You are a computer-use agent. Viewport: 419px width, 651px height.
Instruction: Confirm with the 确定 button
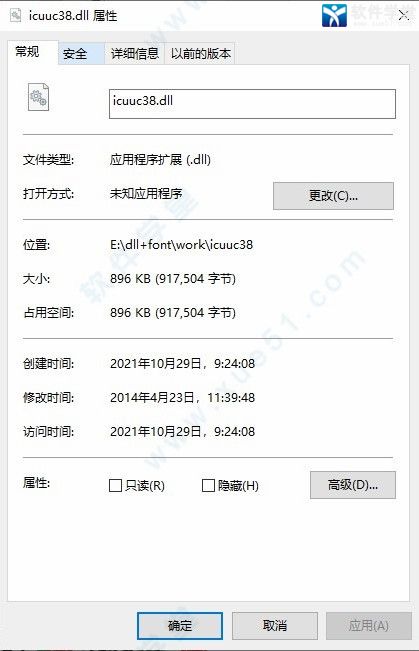(x=180, y=626)
